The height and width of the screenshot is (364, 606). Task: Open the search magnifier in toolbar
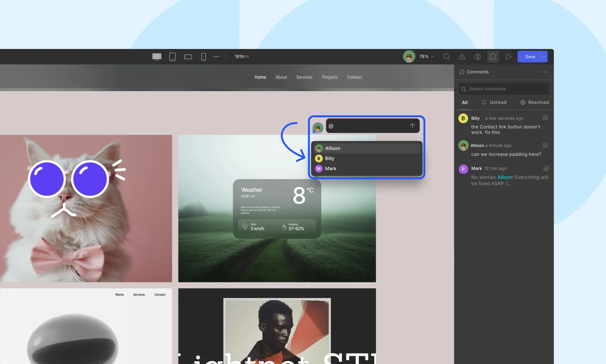point(446,56)
